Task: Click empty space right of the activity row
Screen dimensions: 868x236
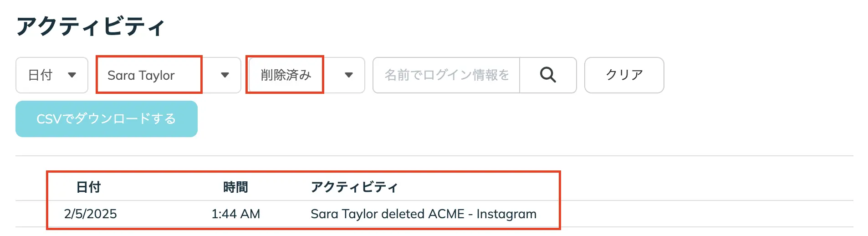Action: coord(706,214)
